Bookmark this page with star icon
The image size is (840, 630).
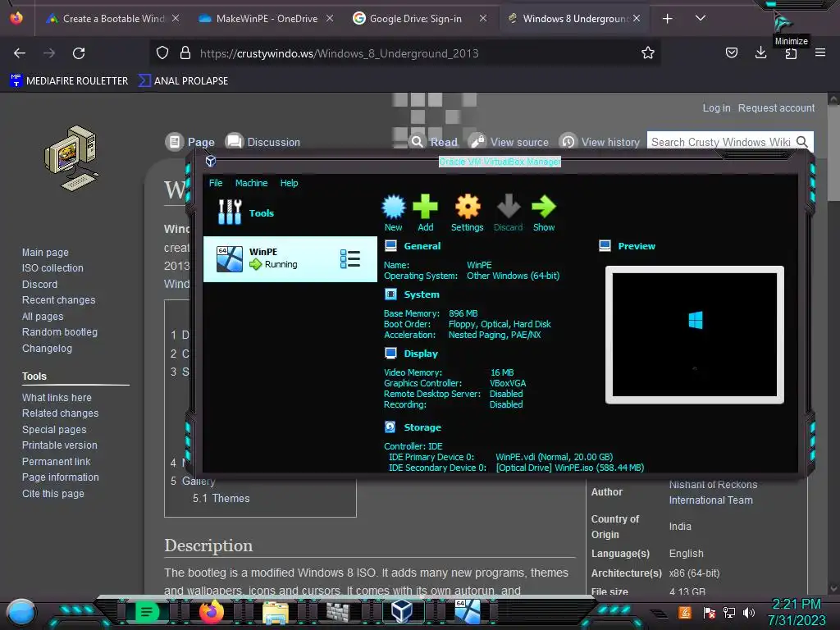[x=648, y=53]
